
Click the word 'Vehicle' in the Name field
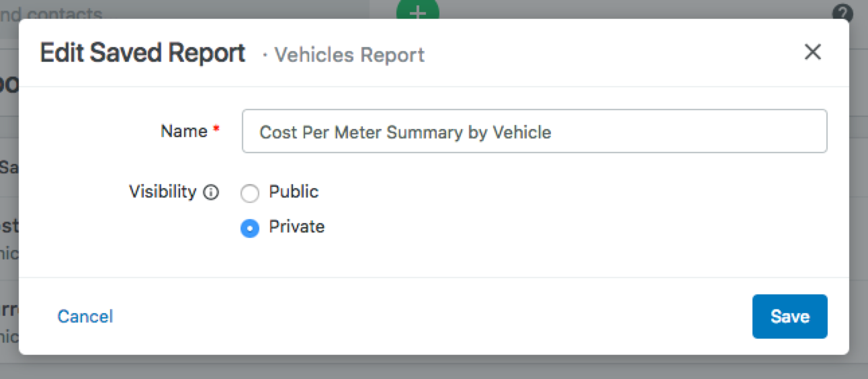tap(522, 132)
